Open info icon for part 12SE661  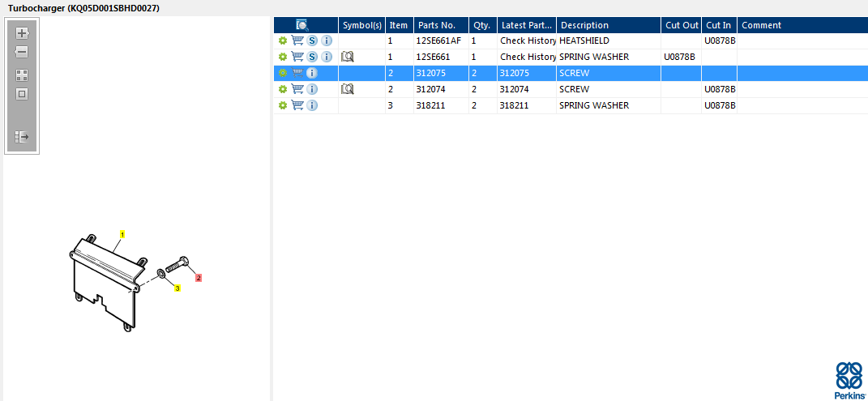327,57
